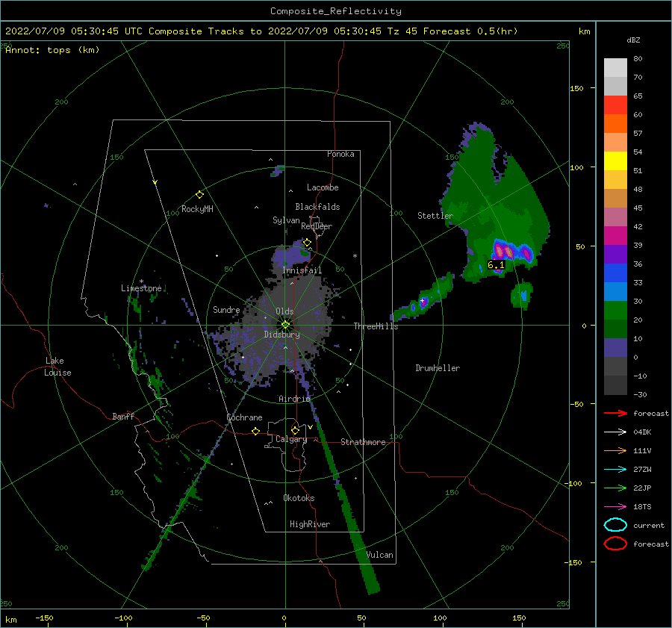This screenshot has width=672, height=628.
Task: Click the Sundre label
Action: coord(226,309)
